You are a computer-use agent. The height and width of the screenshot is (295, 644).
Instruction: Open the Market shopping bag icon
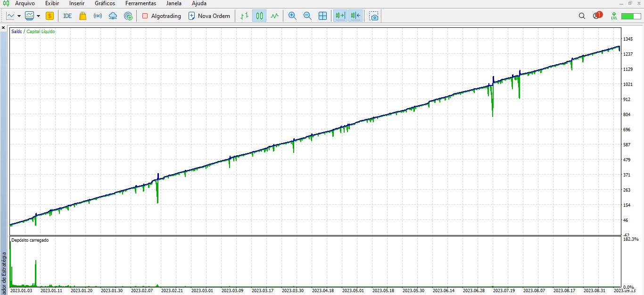pyautogui.click(x=83, y=16)
